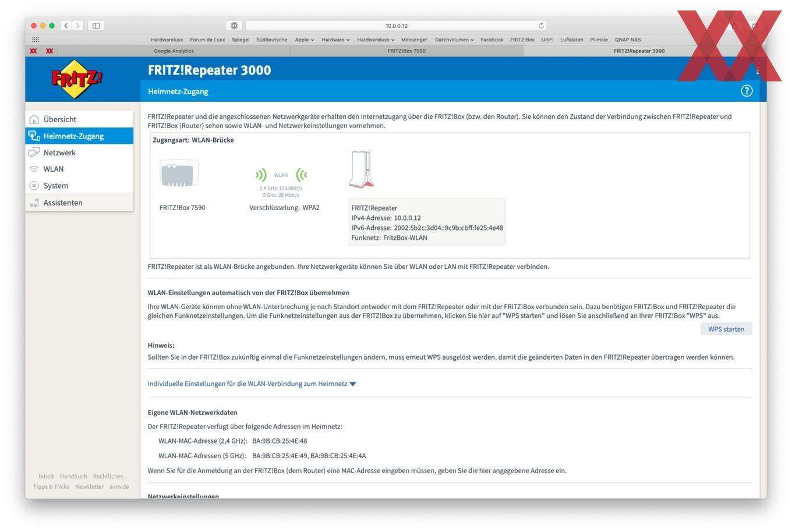Viewport: 792px width, 532px height.
Task: Click the WLAN wifi icon in sidebar
Action: point(34,169)
